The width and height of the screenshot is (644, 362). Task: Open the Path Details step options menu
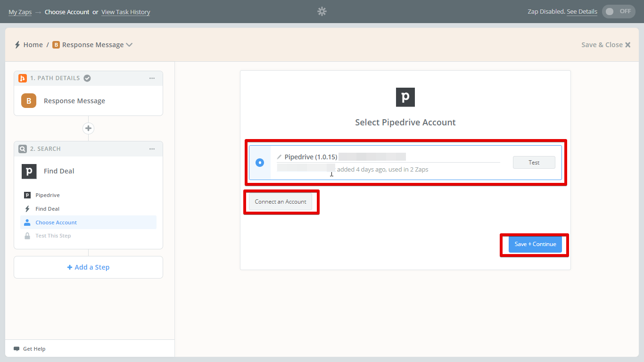(x=152, y=78)
